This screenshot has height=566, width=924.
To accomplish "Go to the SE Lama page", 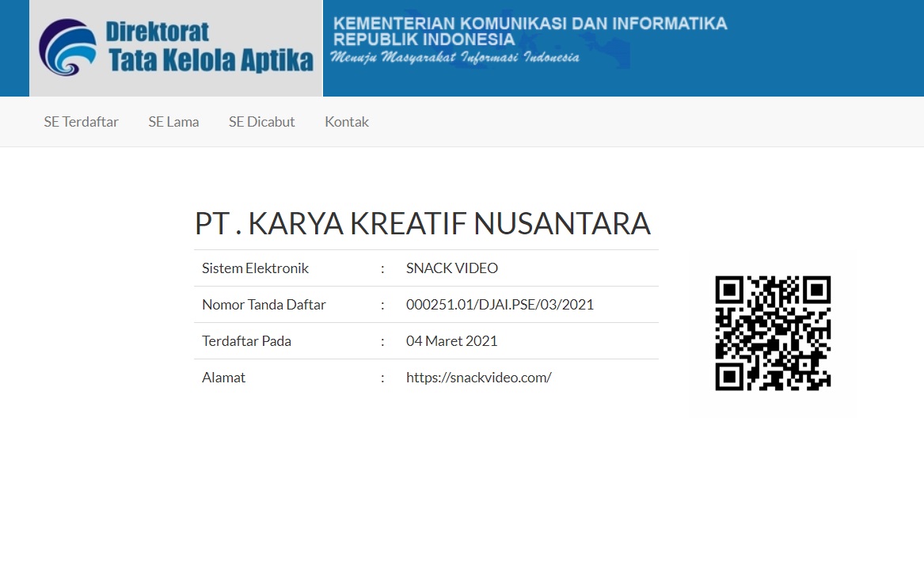I will tap(174, 122).
